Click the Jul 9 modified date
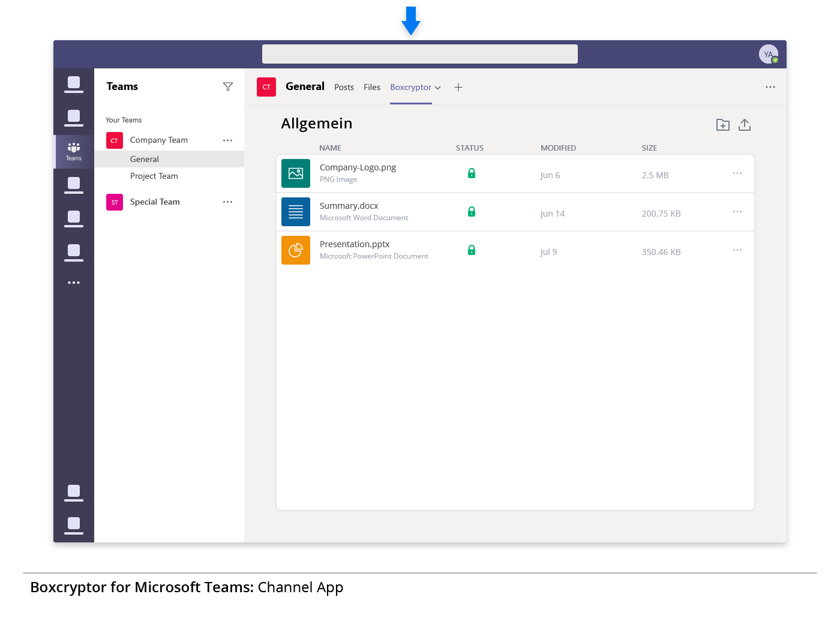 (x=548, y=252)
